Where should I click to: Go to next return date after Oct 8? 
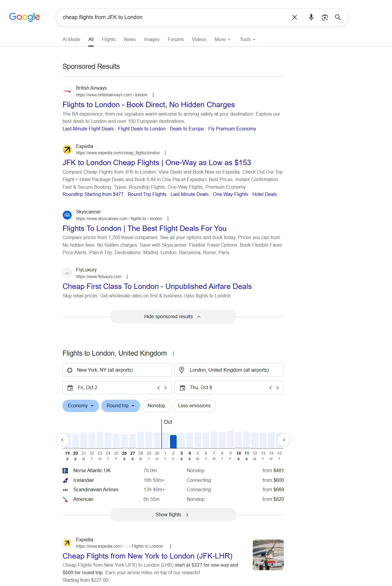click(278, 388)
